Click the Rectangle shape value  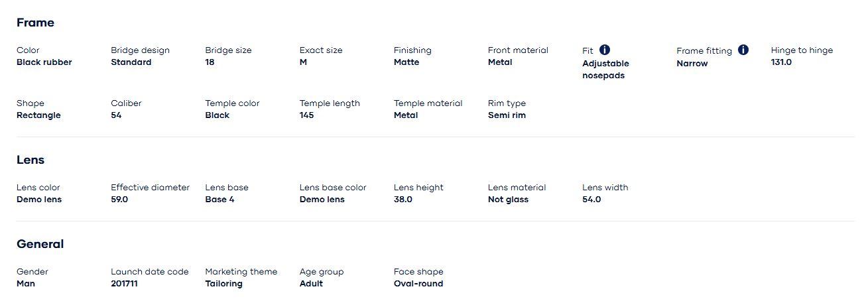coord(38,115)
